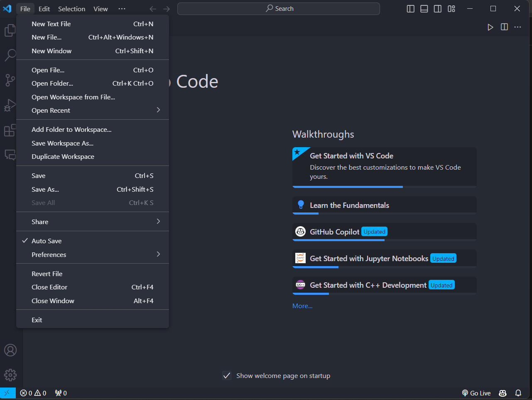Image resolution: width=532 pixels, height=400 pixels.
Task: Click Go Live in status bar
Action: [476, 393]
